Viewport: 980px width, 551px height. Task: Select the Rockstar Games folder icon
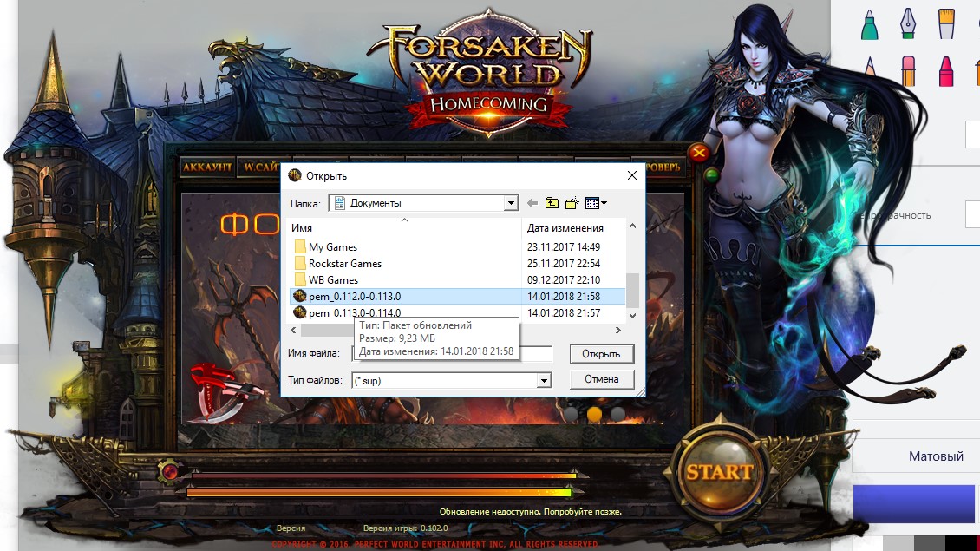[300, 263]
